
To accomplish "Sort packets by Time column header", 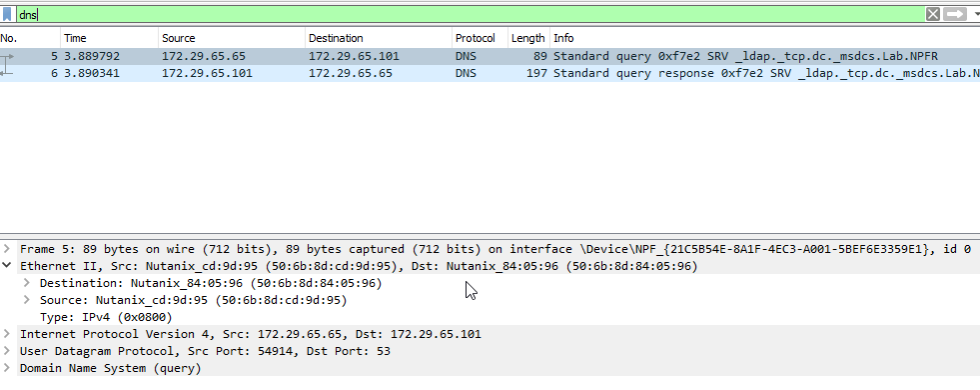I will (x=109, y=38).
